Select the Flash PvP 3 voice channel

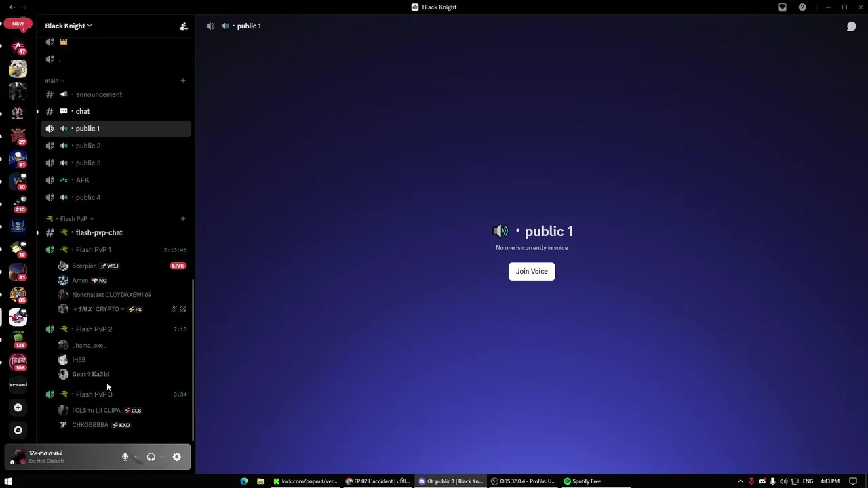click(x=116, y=394)
